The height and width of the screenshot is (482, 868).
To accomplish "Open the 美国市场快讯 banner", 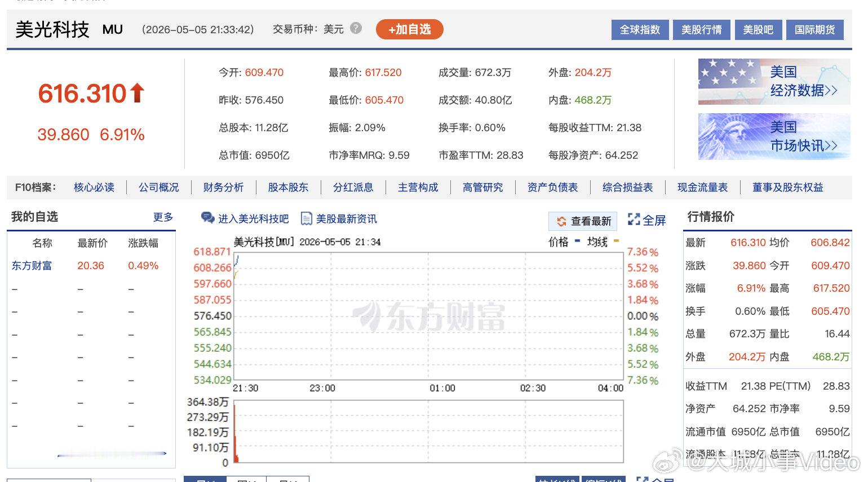I will (x=774, y=137).
